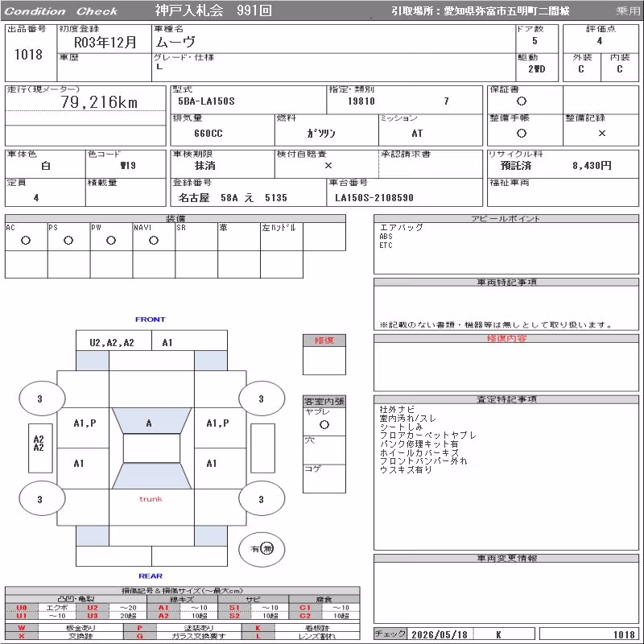Click the ヤブレ circle in 客室内張
644x644 pixels.
click(x=324, y=425)
